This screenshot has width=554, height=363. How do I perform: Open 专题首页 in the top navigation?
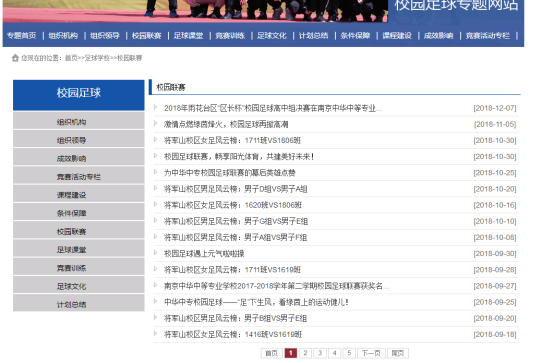(22, 35)
